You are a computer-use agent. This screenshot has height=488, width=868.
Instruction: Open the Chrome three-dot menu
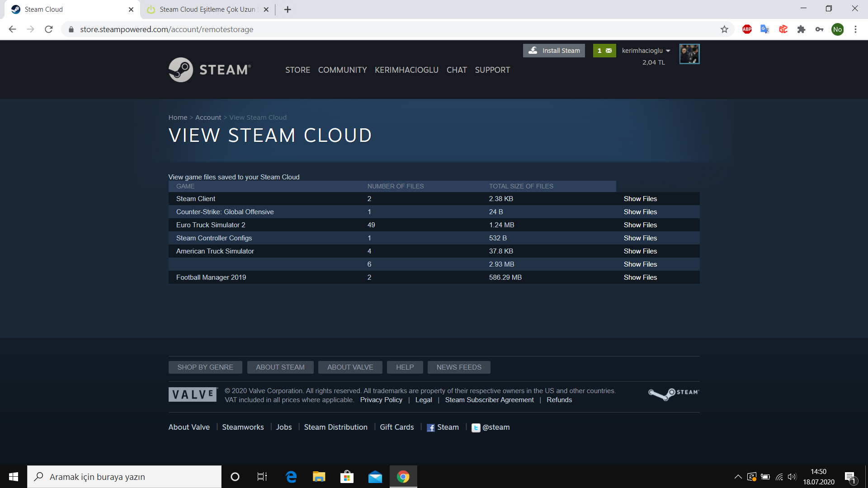click(855, 29)
